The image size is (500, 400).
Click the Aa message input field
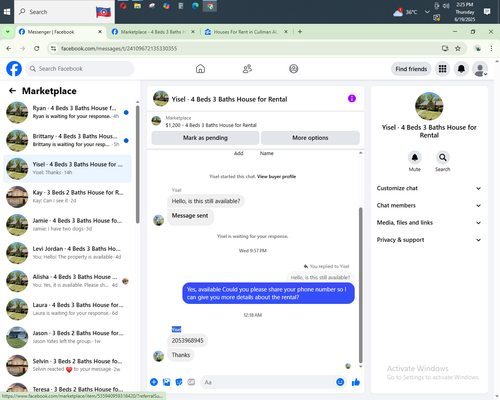[268, 382]
